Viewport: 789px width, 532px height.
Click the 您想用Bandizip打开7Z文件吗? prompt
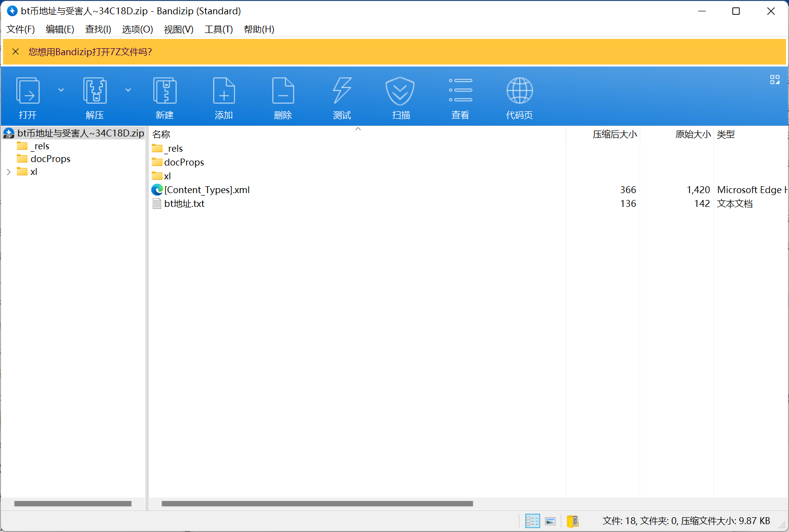coord(90,52)
